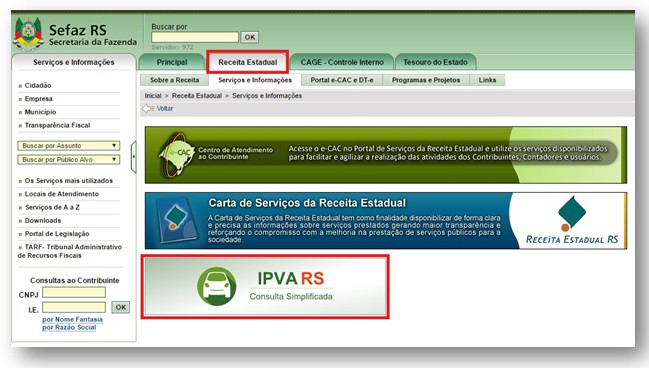Image resolution: width=649 pixels, height=368 pixels.
Task: Open the Serviços de A a Z link
Action: click(52, 207)
